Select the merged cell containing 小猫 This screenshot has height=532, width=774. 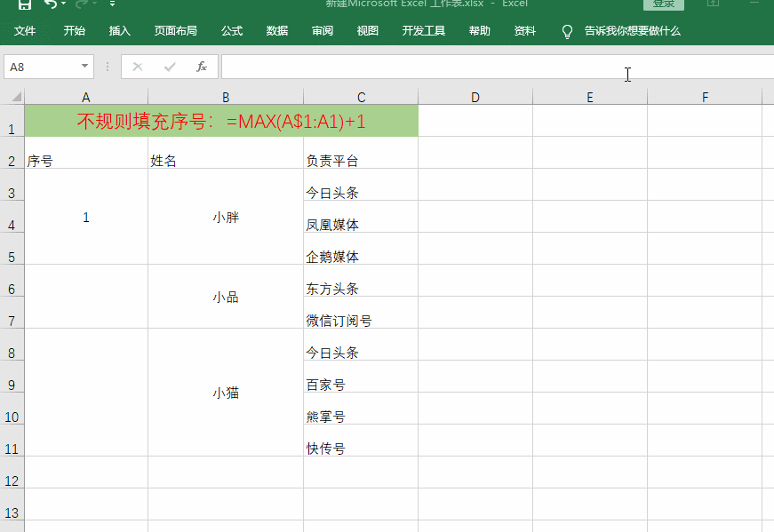point(226,393)
